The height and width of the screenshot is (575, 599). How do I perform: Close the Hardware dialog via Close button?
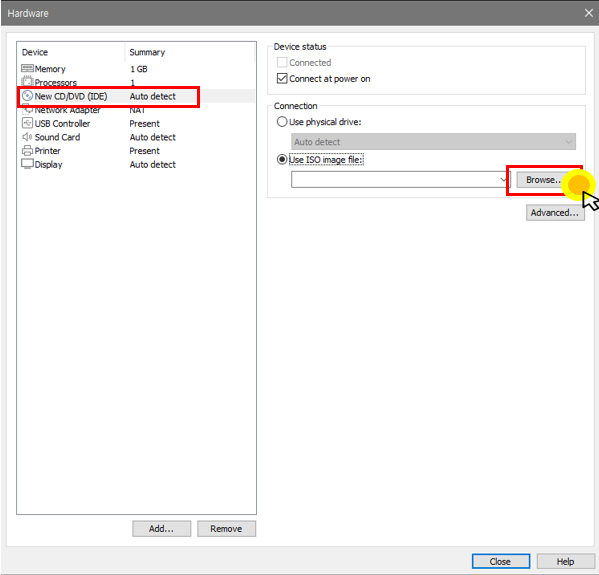tap(500, 561)
